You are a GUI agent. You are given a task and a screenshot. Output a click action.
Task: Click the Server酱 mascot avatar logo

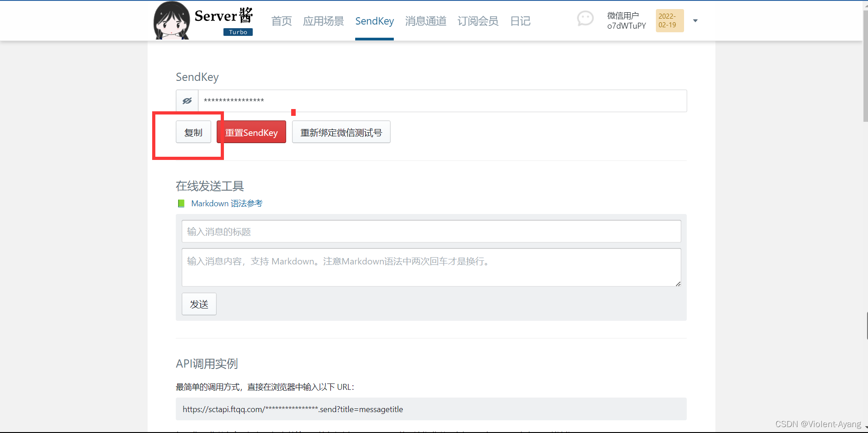click(172, 20)
